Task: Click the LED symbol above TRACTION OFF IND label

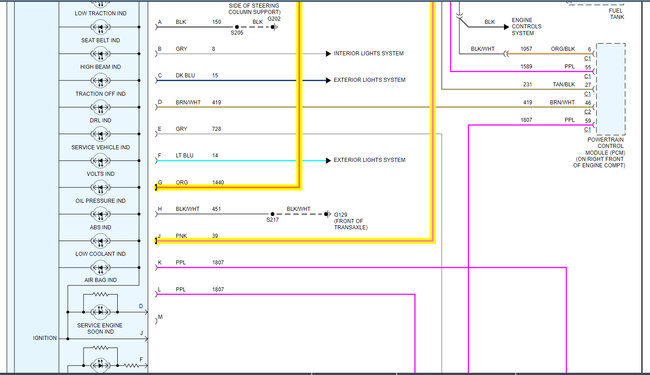Action: click(x=100, y=81)
